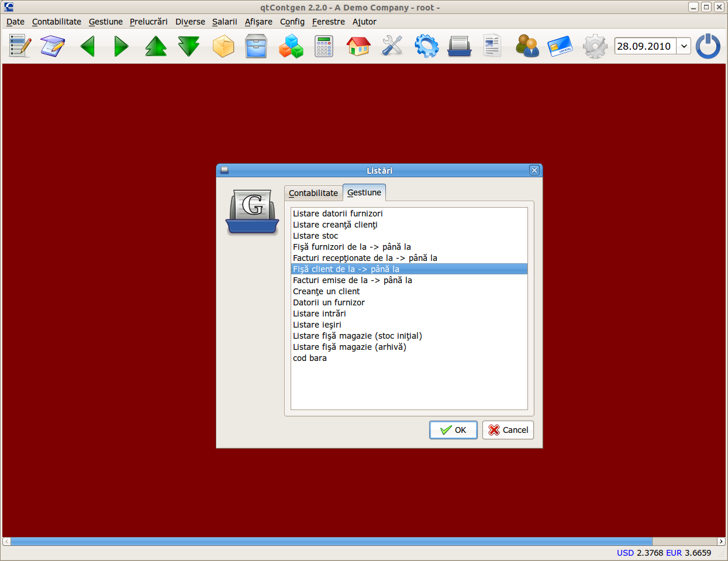Open the Contabilitate menu in menu bar
The image size is (728, 561).
pyautogui.click(x=57, y=22)
